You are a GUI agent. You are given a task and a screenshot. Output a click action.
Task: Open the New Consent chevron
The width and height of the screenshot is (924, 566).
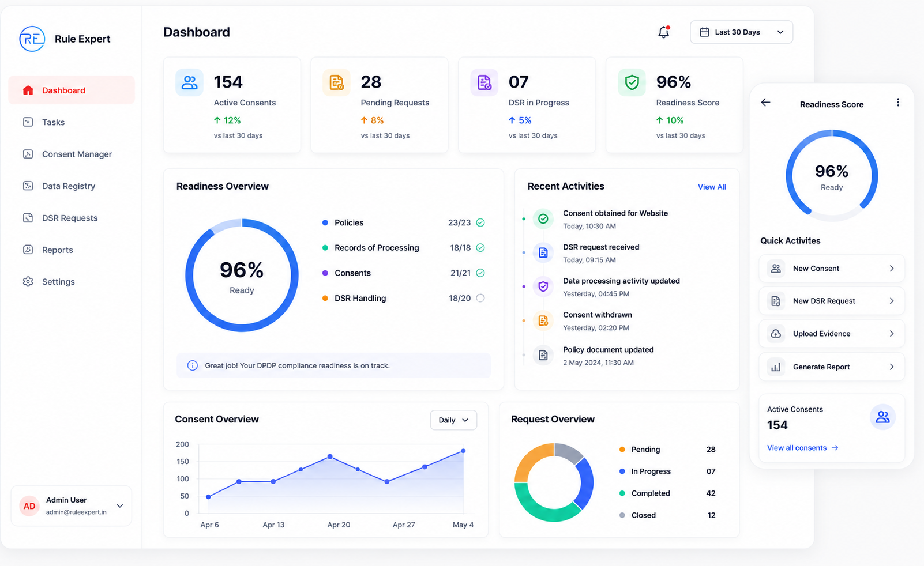coord(892,269)
